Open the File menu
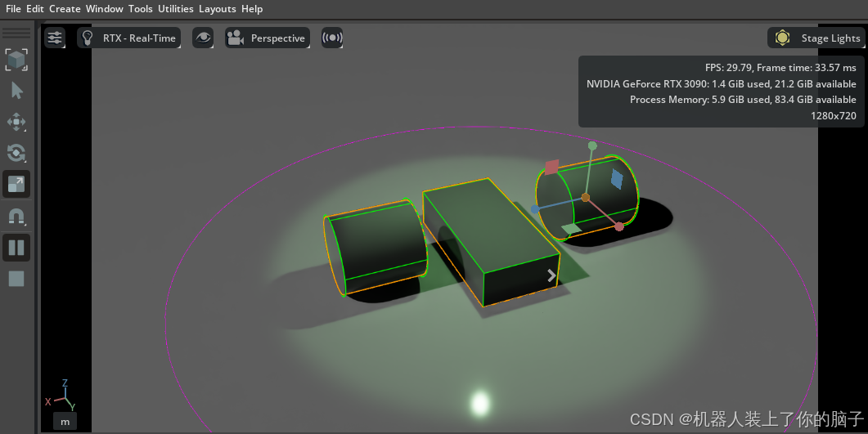868x434 pixels. coord(13,9)
